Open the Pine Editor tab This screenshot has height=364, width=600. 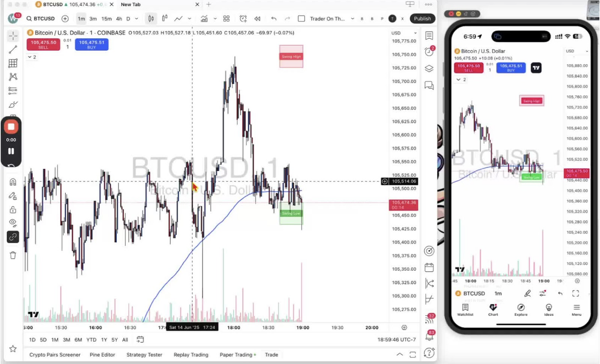(x=102, y=355)
